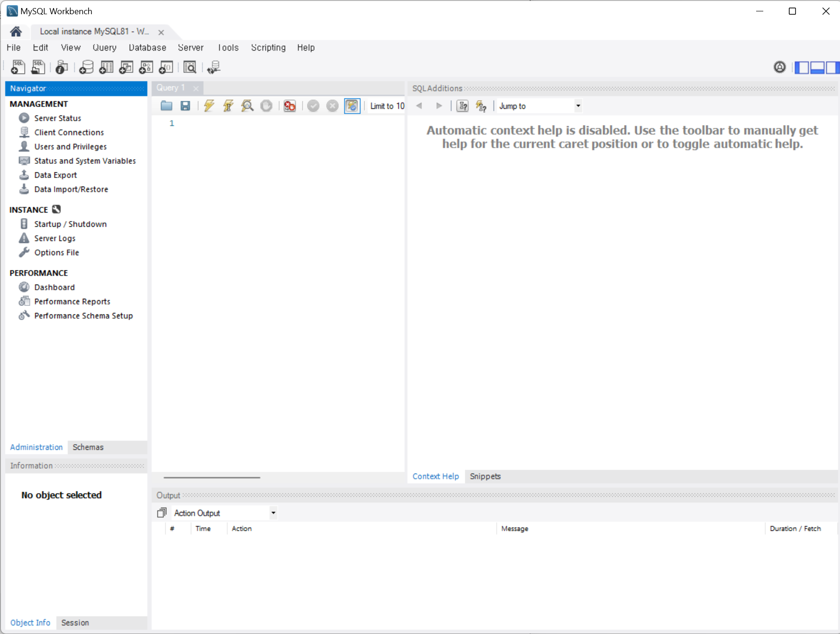Rollback the current transaction icon
840x634 pixels.
(x=333, y=106)
